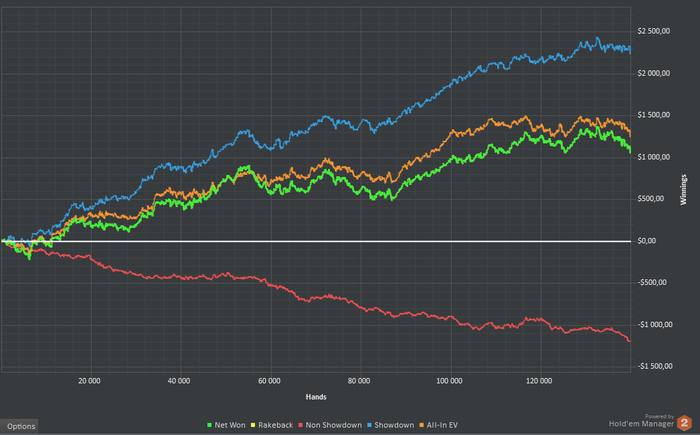
Task: Click the green Net Won color square
Action: pos(209,426)
